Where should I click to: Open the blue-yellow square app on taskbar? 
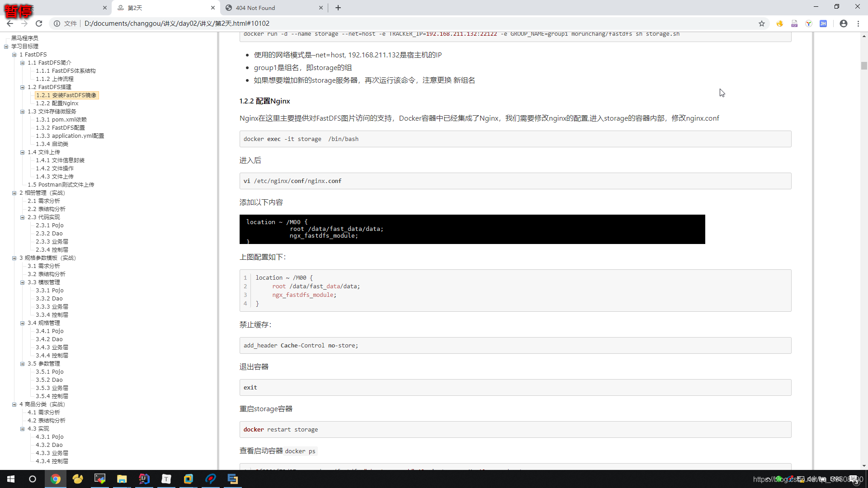(x=189, y=479)
